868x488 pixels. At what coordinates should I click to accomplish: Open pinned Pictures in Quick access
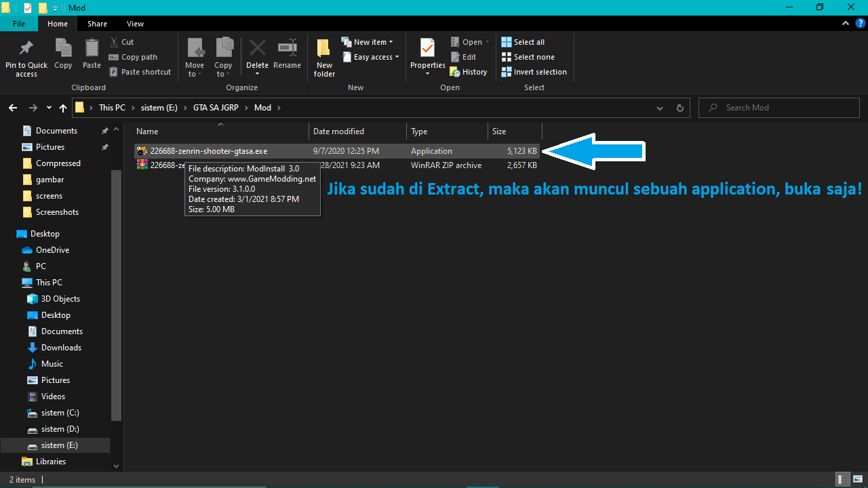pos(50,147)
